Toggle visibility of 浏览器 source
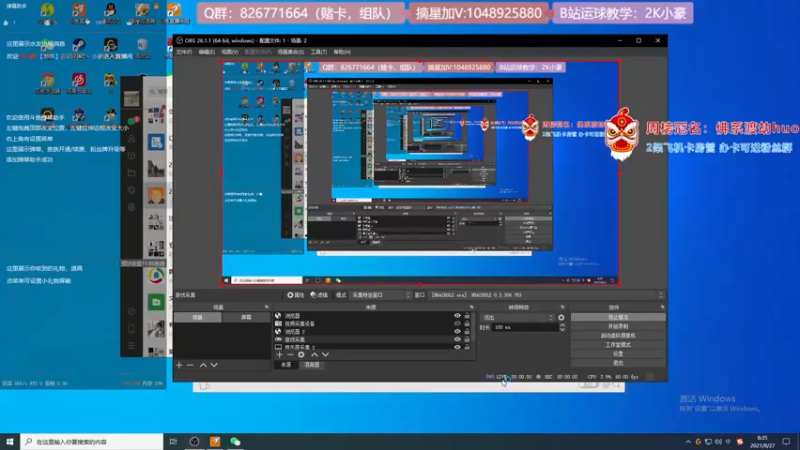Viewport: 800px width, 450px height. coord(457,316)
